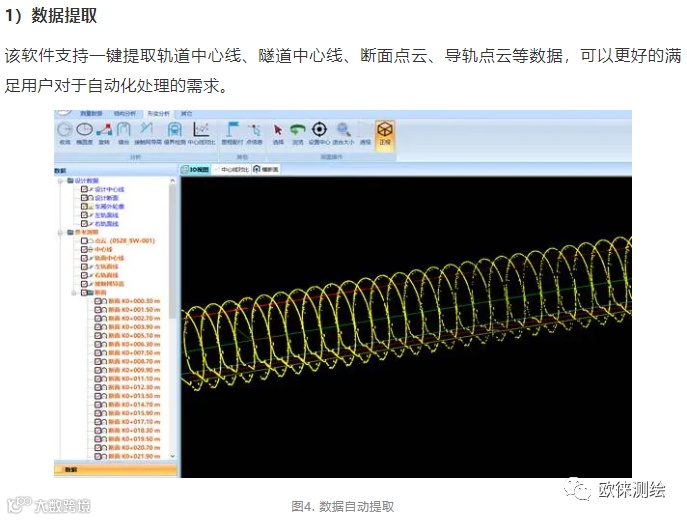The height and width of the screenshot is (520, 687).
Task: Open the fourth ribbon tab
Action: (x=186, y=113)
